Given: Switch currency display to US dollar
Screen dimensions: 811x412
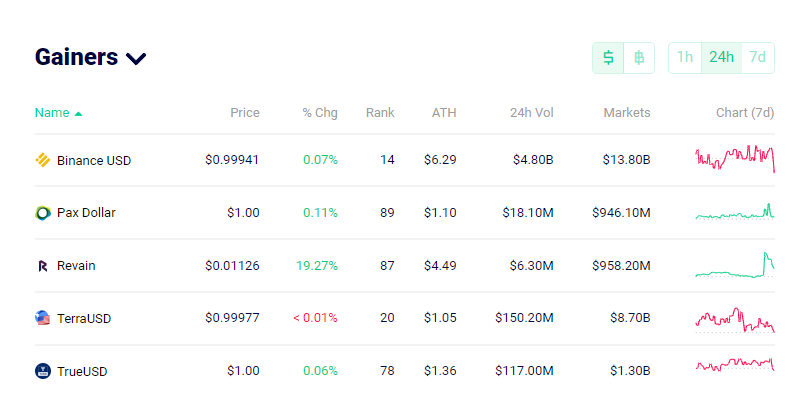Looking at the screenshot, I should click(608, 57).
